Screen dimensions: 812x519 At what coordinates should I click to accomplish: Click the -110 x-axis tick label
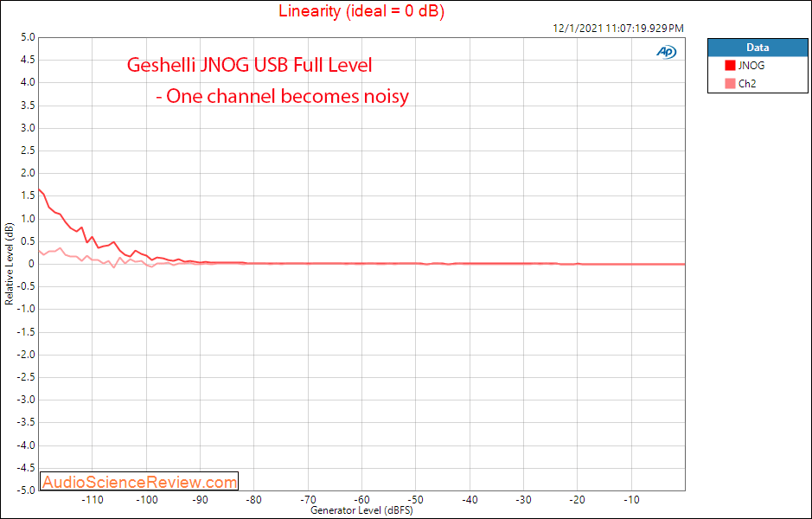coord(93,500)
